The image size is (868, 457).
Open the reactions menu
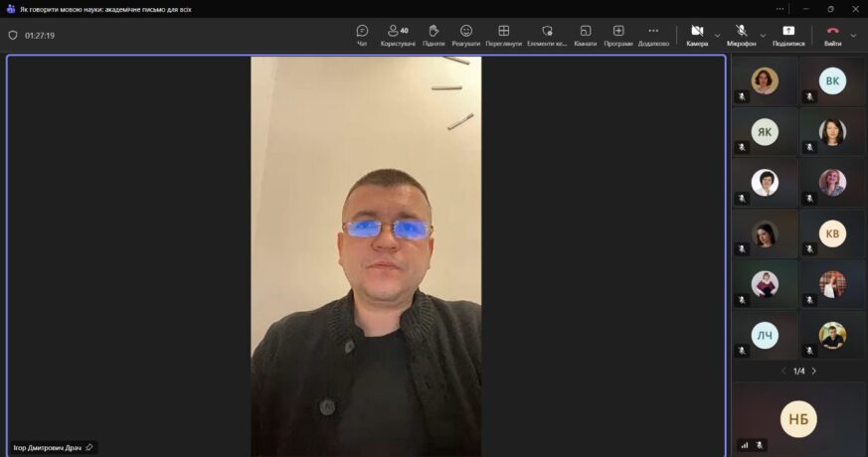click(466, 35)
